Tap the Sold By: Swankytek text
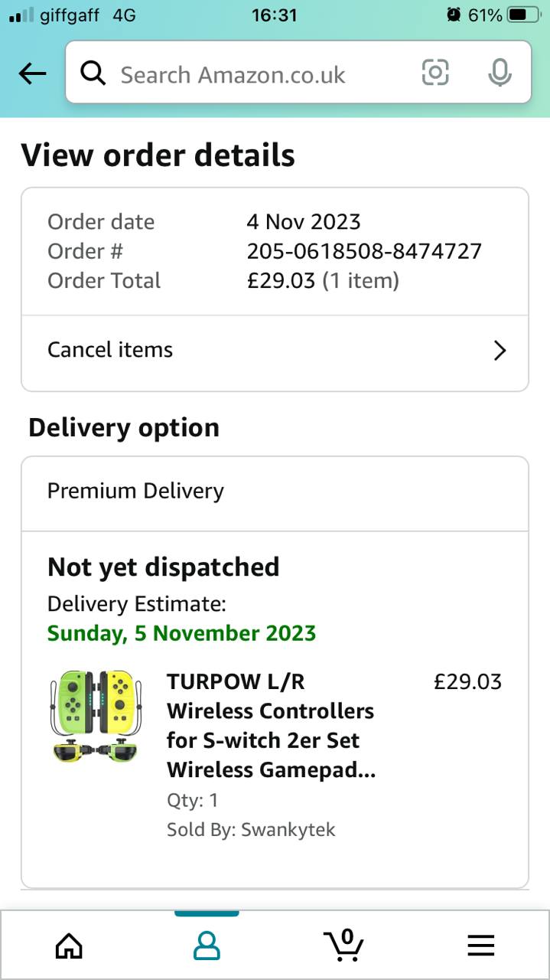The height and width of the screenshot is (980, 550). [x=251, y=829]
